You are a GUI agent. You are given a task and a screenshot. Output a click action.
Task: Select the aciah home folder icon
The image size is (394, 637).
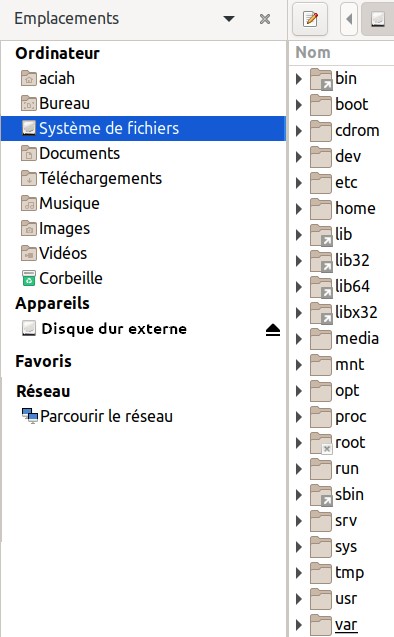pyautogui.click(x=28, y=78)
